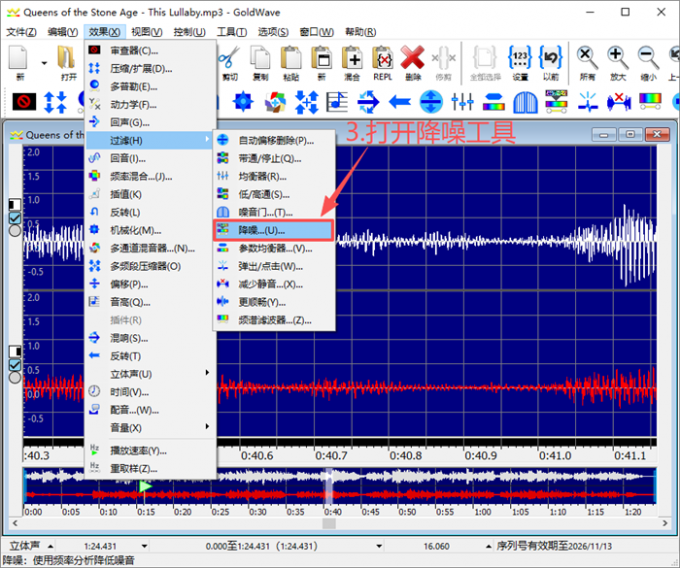Open the dropdown arrow next to New file
Screen dimensions: 680x568
(44, 63)
